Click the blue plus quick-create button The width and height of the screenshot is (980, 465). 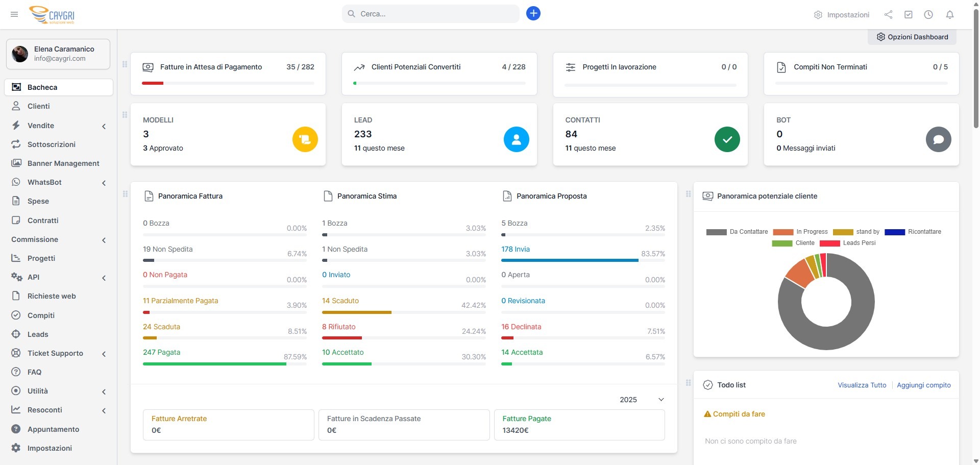pos(533,14)
